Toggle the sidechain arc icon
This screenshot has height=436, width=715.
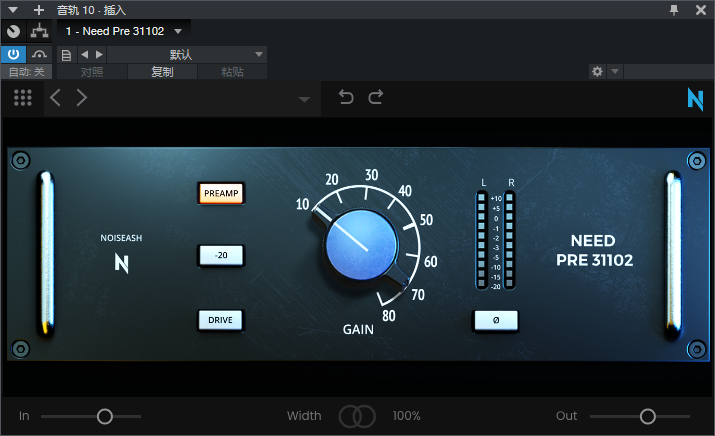coord(39,54)
